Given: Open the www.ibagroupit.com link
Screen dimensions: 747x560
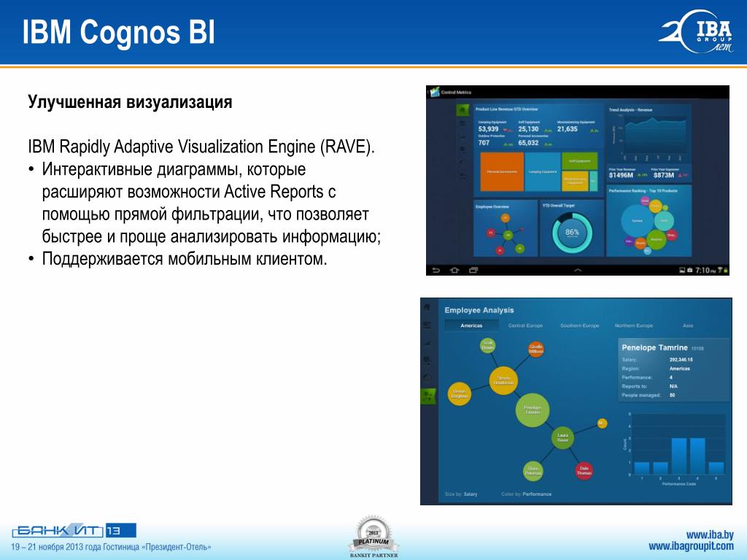Looking at the screenshot, I should (692, 546).
